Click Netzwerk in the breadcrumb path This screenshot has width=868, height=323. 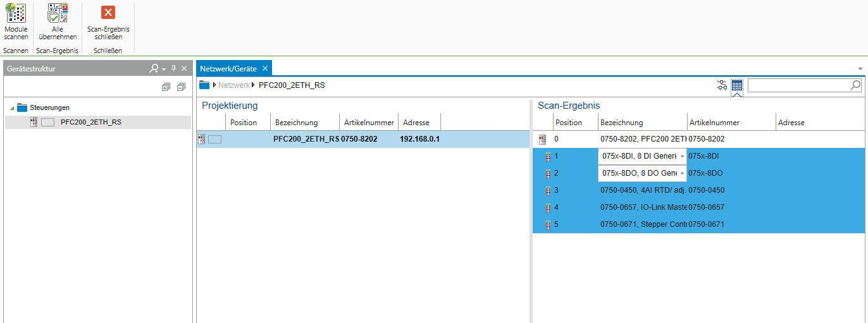(x=234, y=85)
